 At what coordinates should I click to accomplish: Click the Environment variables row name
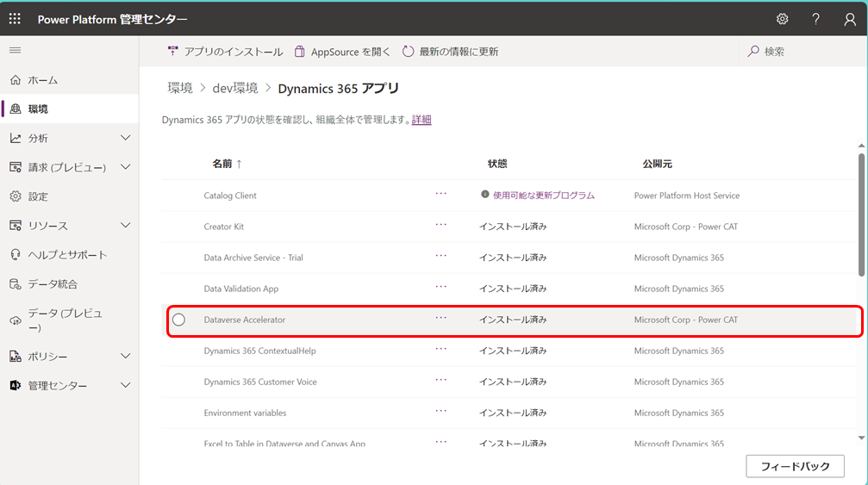point(246,413)
